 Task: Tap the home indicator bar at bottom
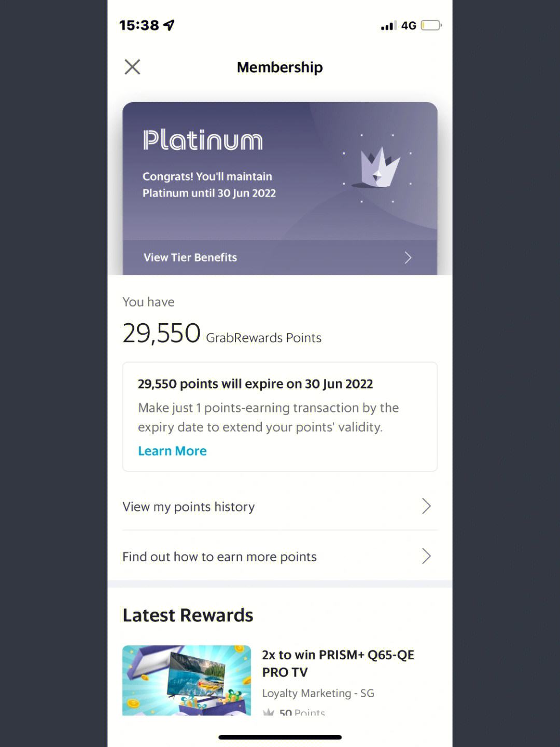(x=280, y=737)
